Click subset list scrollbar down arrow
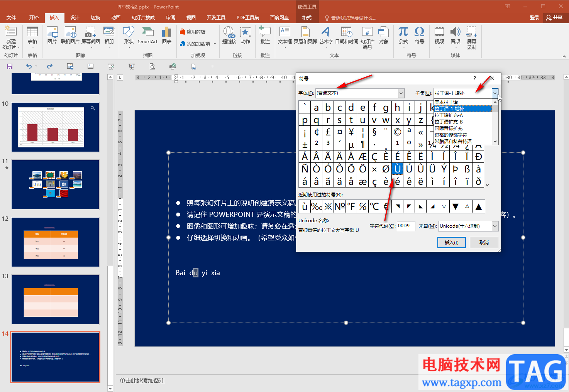 (x=495, y=142)
